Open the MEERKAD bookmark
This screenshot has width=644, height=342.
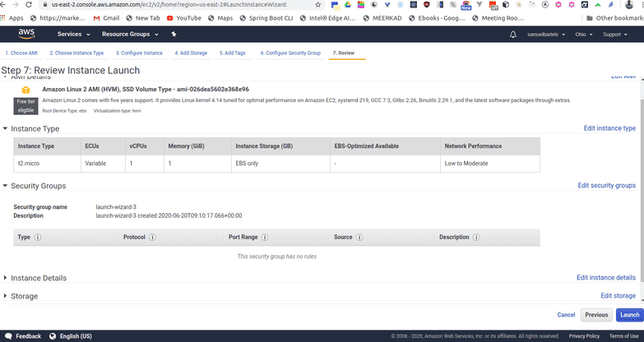click(382, 18)
